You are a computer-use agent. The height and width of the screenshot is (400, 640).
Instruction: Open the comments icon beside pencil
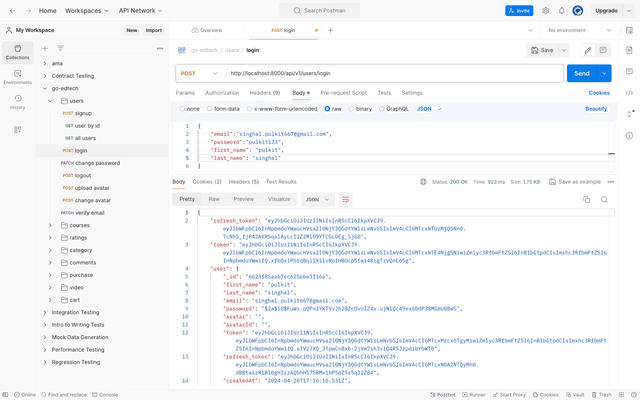pyautogui.click(x=603, y=50)
